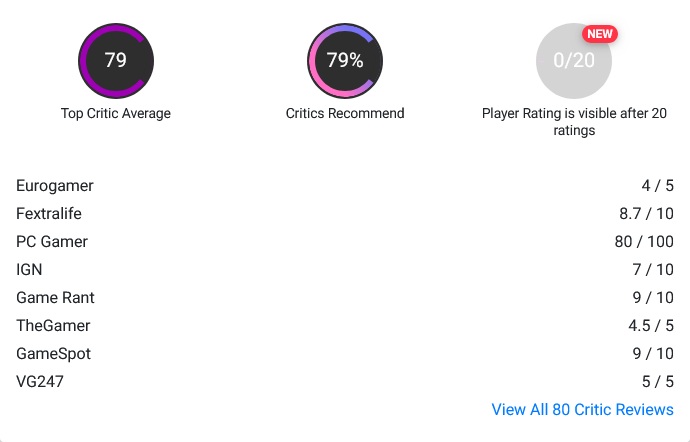The width and height of the screenshot is (690, 442).
Task: Open the Game Rant review
Action: [55, 297]
